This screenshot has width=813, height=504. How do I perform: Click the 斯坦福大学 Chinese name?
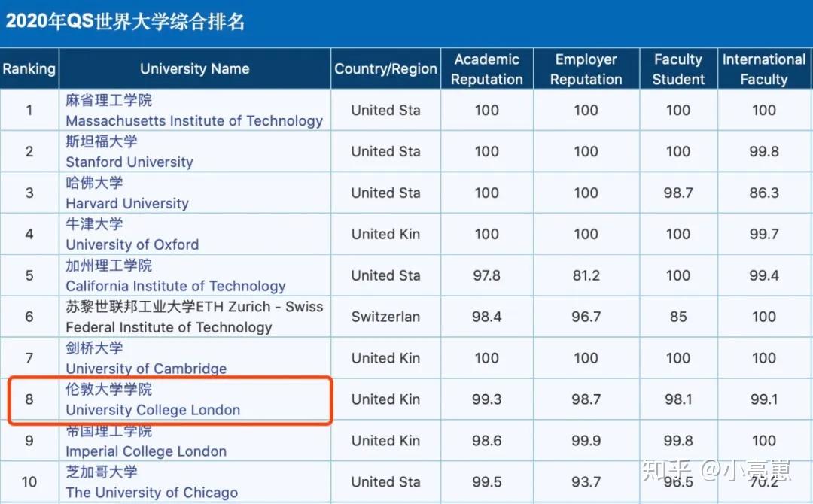[102, 141]
